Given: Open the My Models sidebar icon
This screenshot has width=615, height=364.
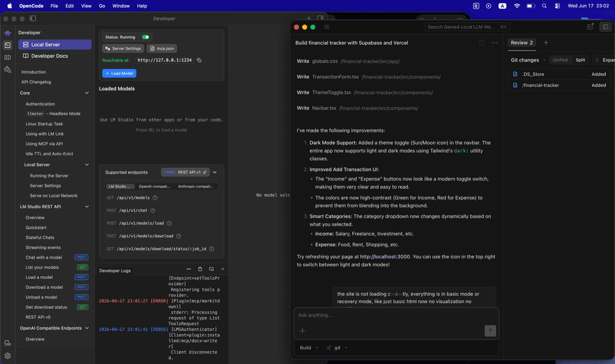Looking at the screenshot, I should (x=7, y=58).
